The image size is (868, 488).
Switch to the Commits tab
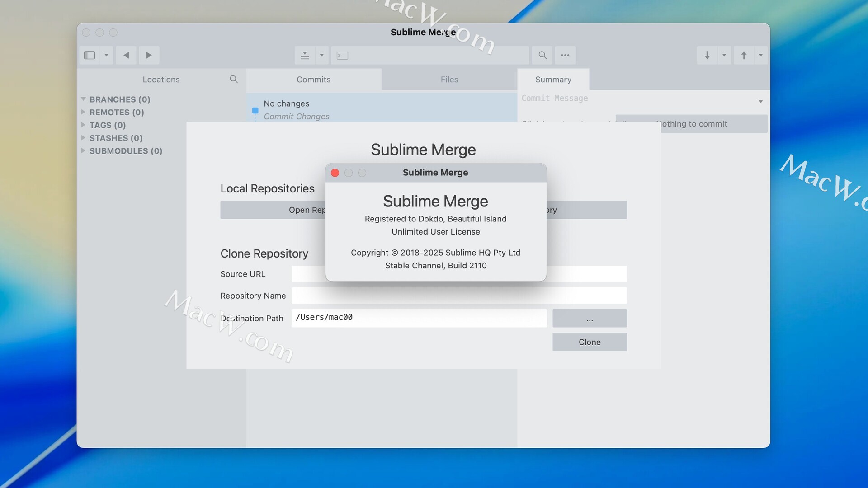point(313,80)
